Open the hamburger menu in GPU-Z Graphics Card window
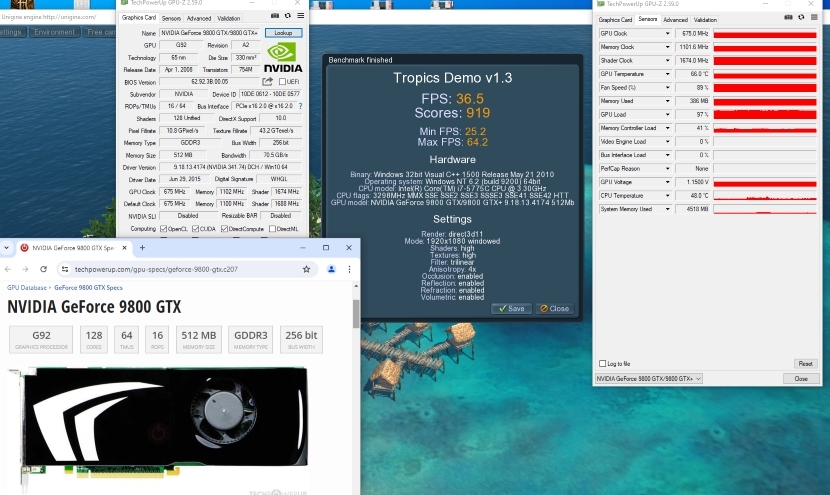Image resolution: width=830 pixels, height=495 pixels. (300, 16)
